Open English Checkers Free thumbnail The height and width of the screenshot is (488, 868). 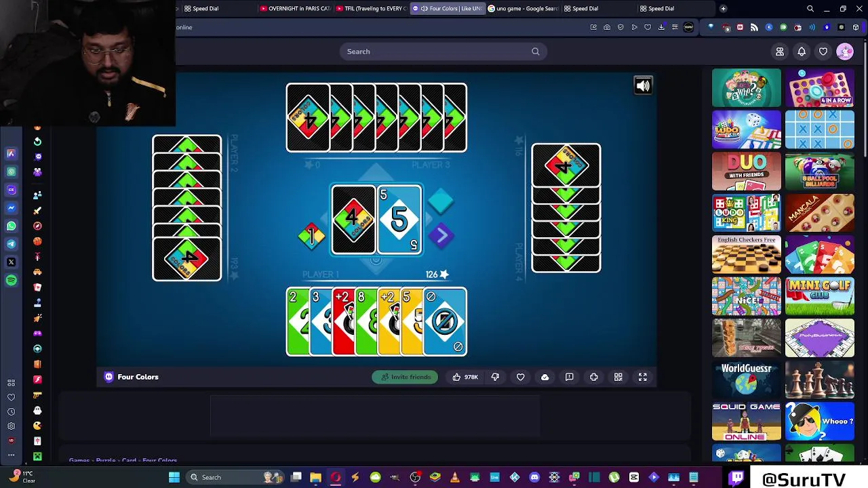click(747, 255)
